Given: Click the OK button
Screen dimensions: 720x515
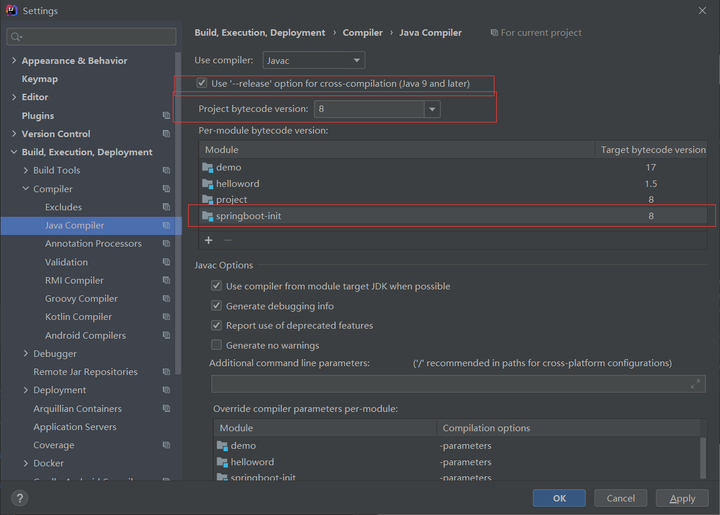Looking at the screenshot, I should (x=559, y=498).
